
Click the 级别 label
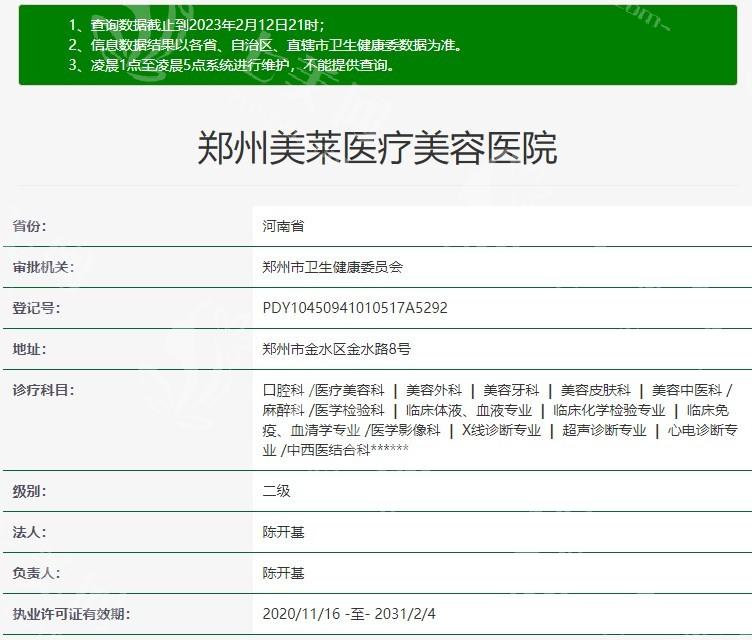(30, 491)
